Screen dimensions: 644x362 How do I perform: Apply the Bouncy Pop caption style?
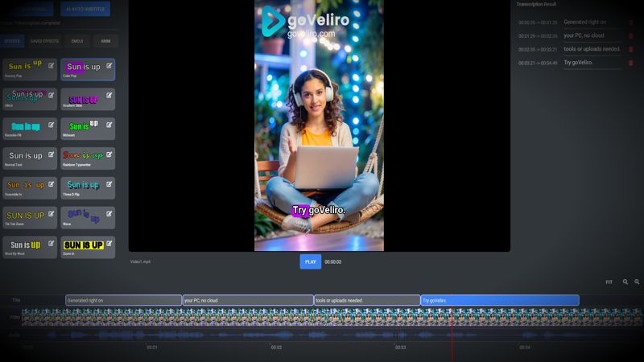click(x=30, y=69)
